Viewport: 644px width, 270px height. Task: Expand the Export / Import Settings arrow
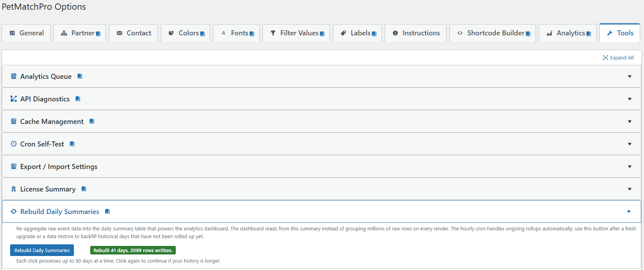[x=630, y=167]
